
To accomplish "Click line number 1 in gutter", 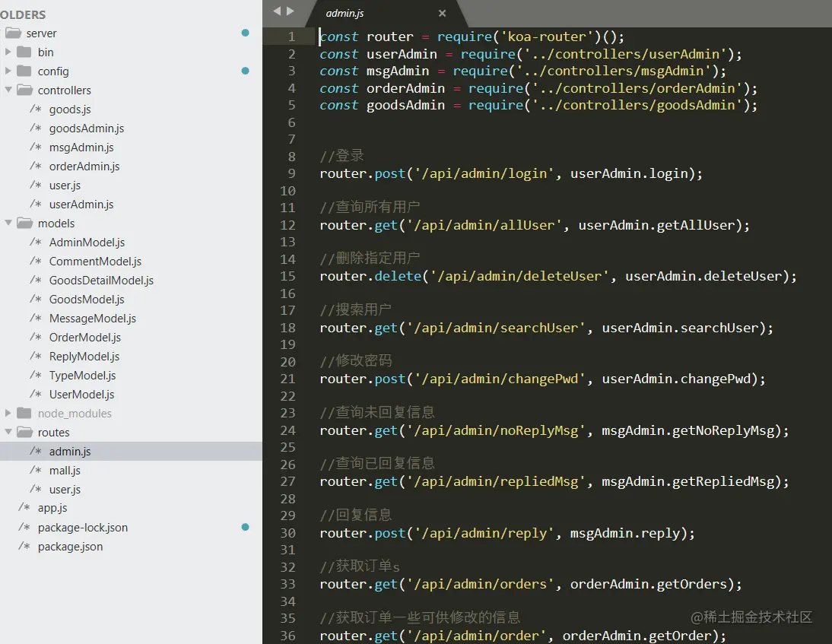I will click(x=292, y=36).
